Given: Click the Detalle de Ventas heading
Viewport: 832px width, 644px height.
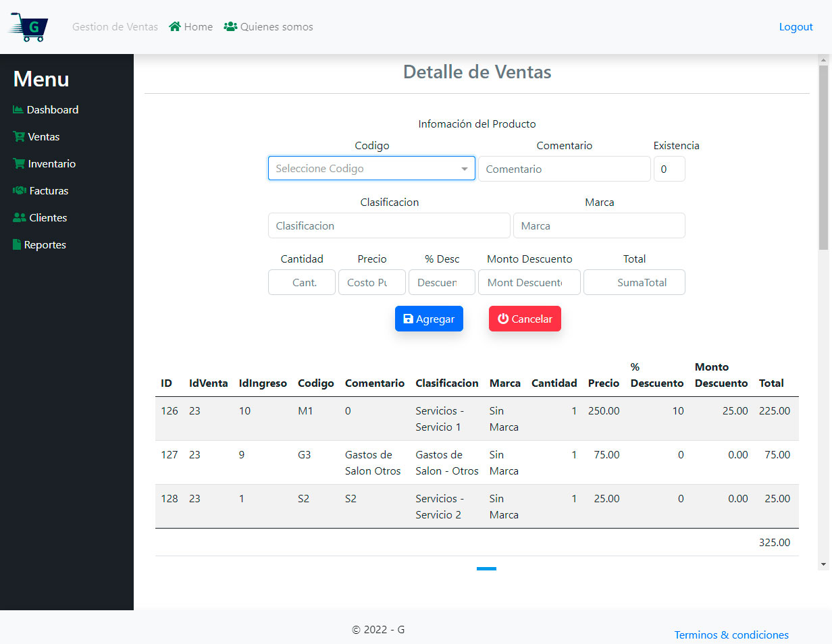Looking at the screenshot, I should tap(477, 72).
